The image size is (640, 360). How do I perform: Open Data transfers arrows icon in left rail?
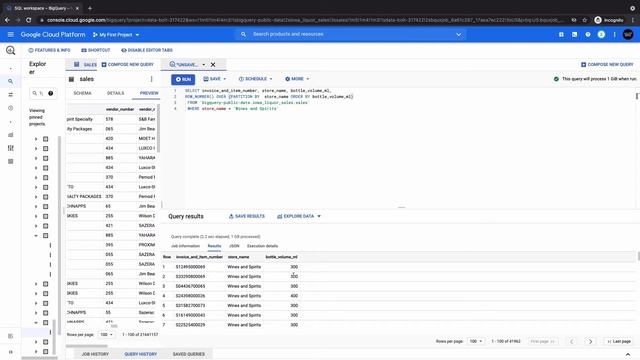pos(11,95)
